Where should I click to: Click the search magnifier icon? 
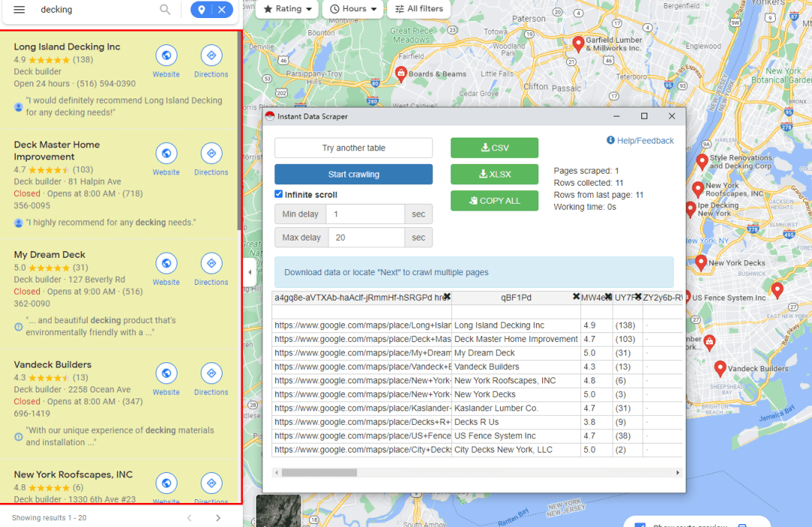tap(165, 10)
